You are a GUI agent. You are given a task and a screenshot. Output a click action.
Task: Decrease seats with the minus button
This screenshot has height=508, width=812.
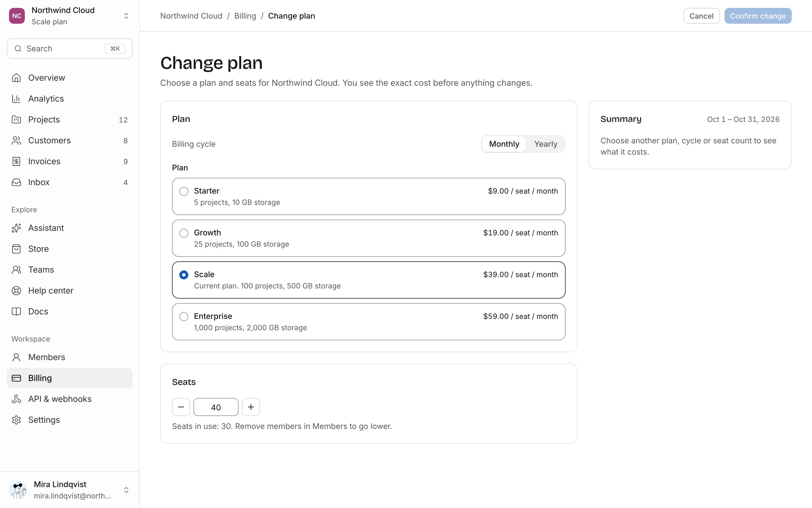(181, 407)
